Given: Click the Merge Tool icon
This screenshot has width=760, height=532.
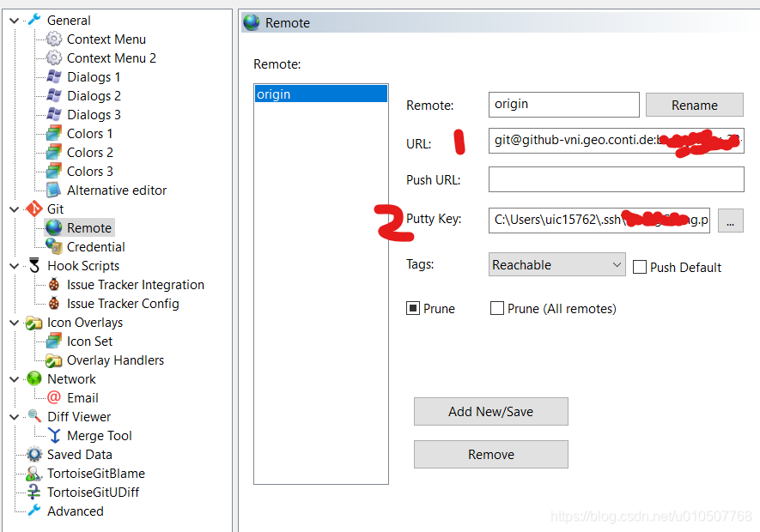Looking at the screenshot, I should click(x=54, y=436).
